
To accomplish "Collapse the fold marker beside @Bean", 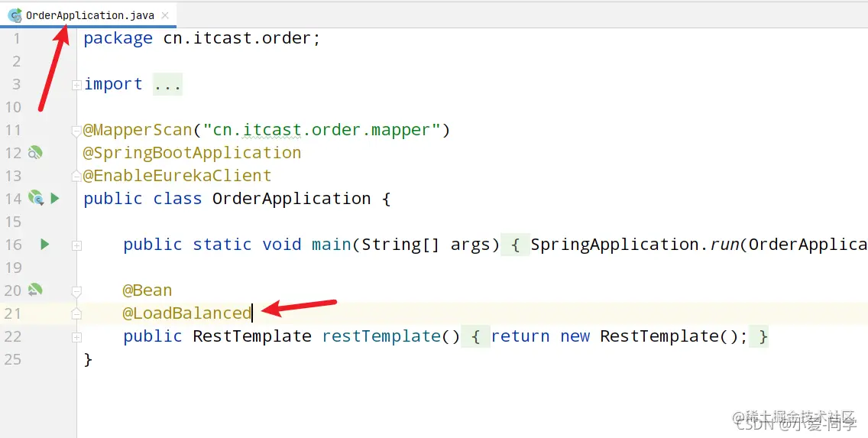I will pyautogui.click(x=76, y=291).
